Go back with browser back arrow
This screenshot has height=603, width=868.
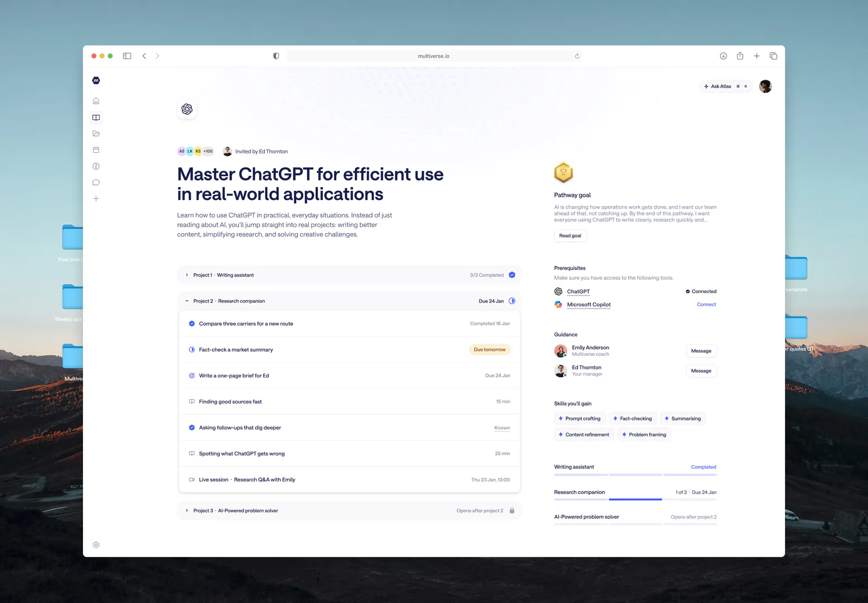coord(144,56)
